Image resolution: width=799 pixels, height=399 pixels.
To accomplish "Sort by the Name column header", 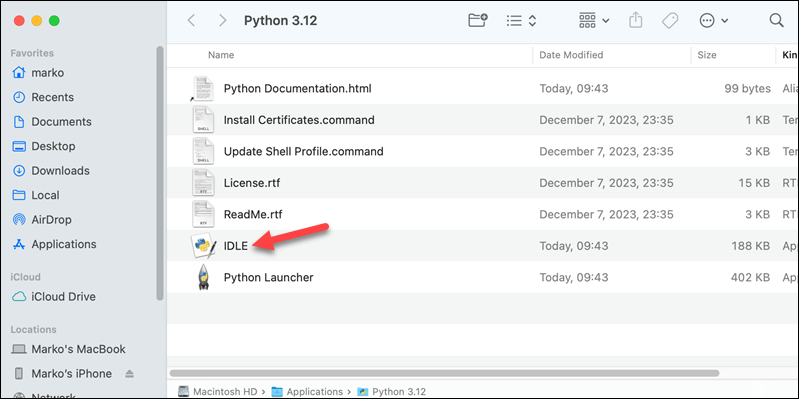I will [221, 55].
